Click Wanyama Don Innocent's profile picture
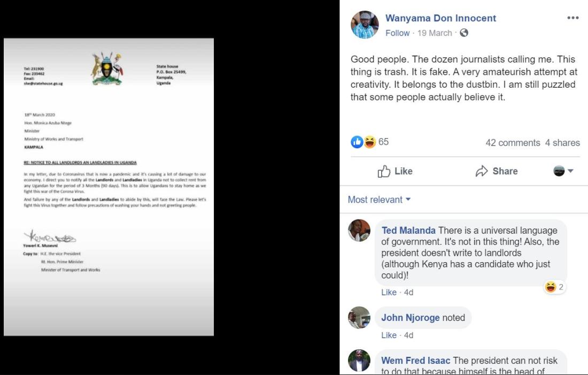 coord(365,25)
